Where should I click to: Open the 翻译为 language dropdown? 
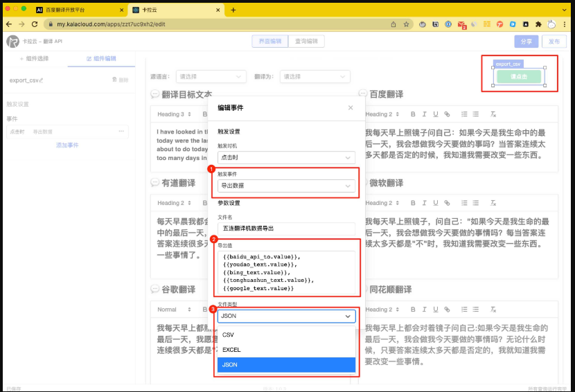(x=315, y=76)
